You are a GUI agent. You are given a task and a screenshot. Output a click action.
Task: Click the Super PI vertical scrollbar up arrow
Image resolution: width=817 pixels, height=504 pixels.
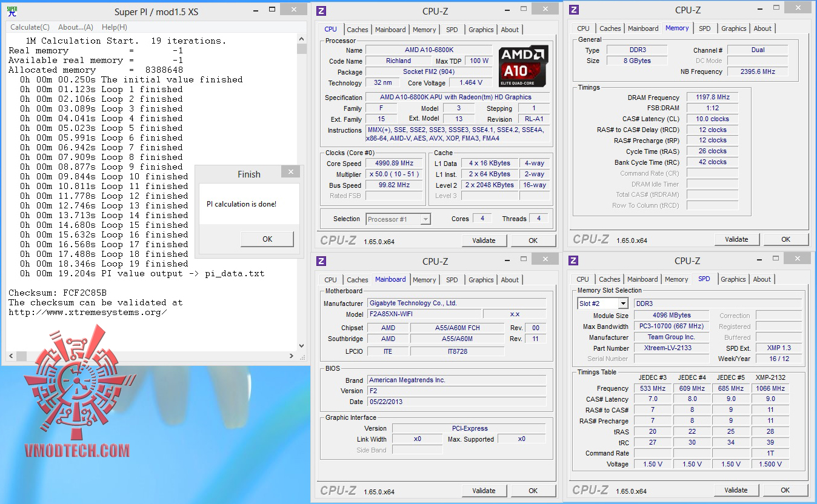coord(302,39)
